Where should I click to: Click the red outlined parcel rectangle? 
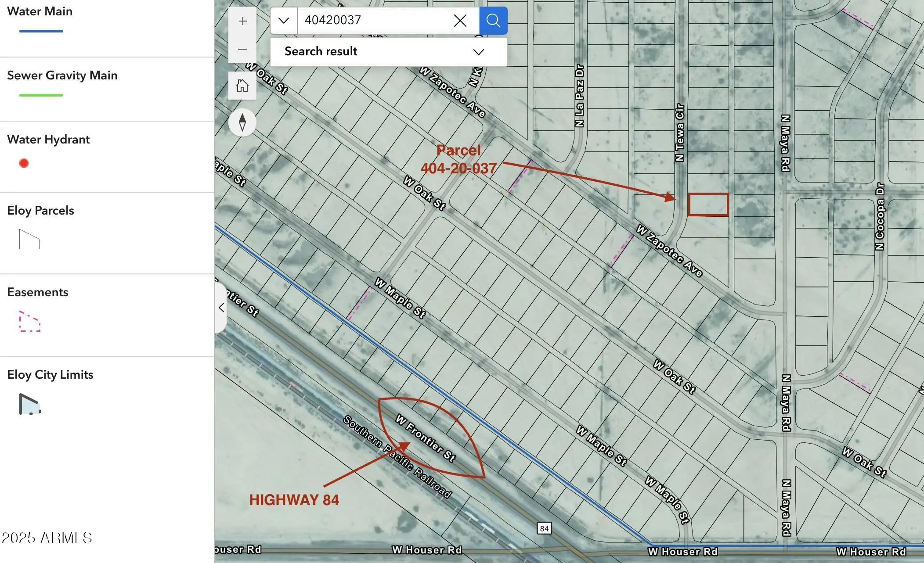tap(708, 204)
